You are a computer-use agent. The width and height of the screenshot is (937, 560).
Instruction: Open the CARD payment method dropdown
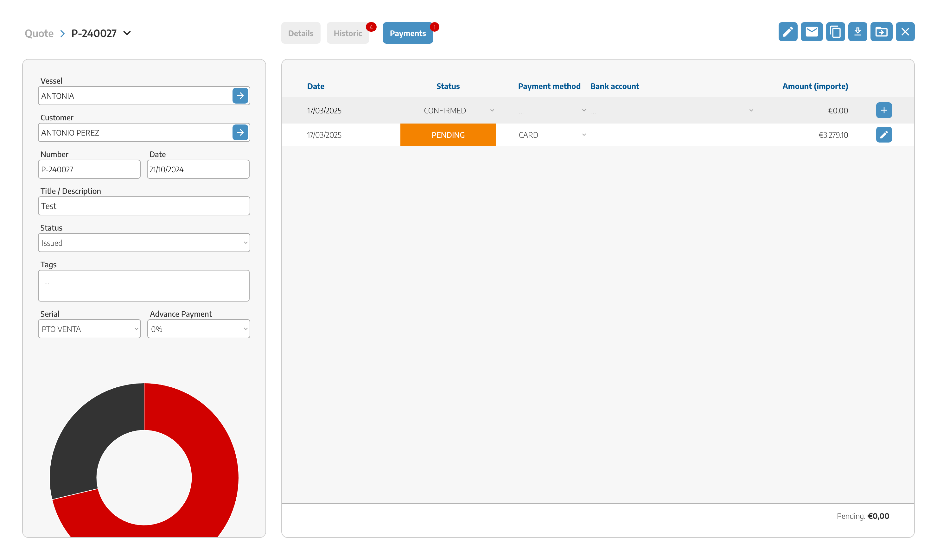(x=552, y=135)
